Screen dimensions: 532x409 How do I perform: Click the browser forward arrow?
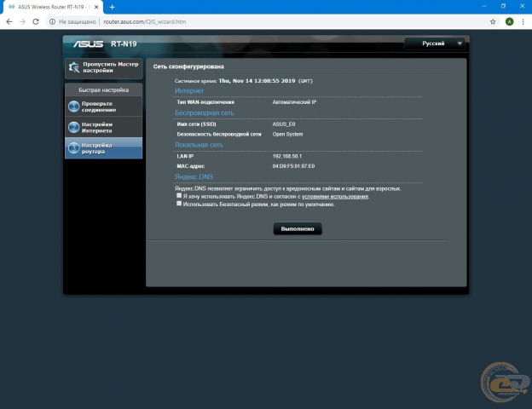(22, 21)
